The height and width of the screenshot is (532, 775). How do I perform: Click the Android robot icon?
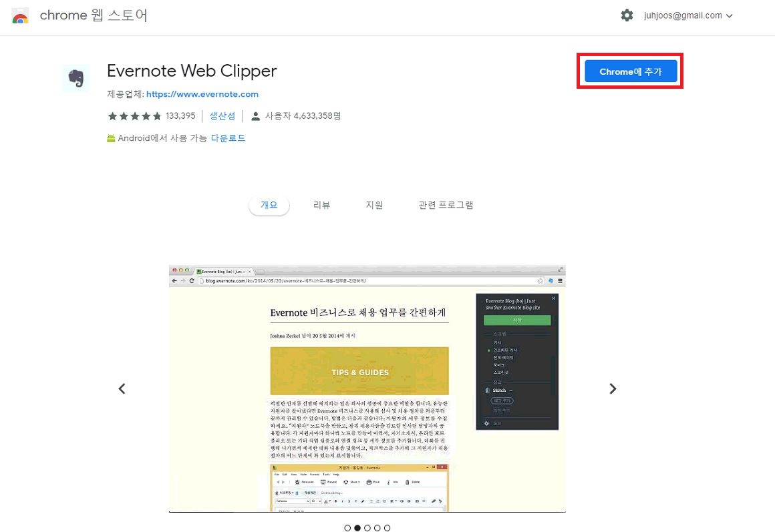(111, 138)
